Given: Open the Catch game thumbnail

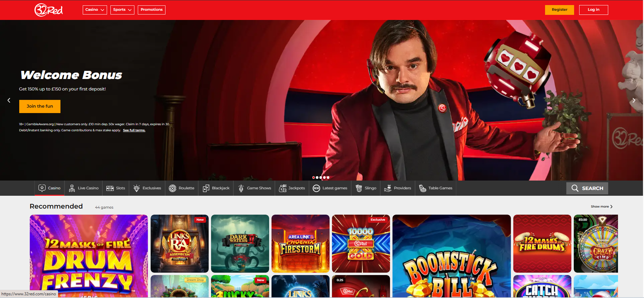Looking at the screenshot, I should tap(542, 287).
